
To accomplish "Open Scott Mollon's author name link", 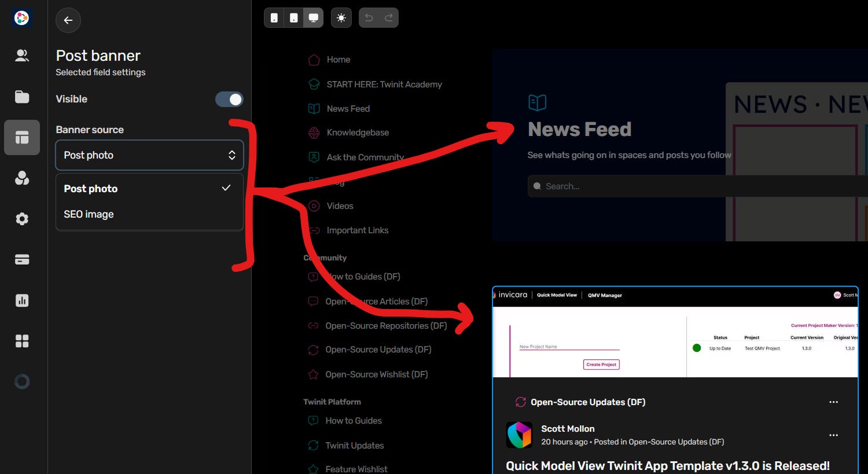I will click(568, 429).
